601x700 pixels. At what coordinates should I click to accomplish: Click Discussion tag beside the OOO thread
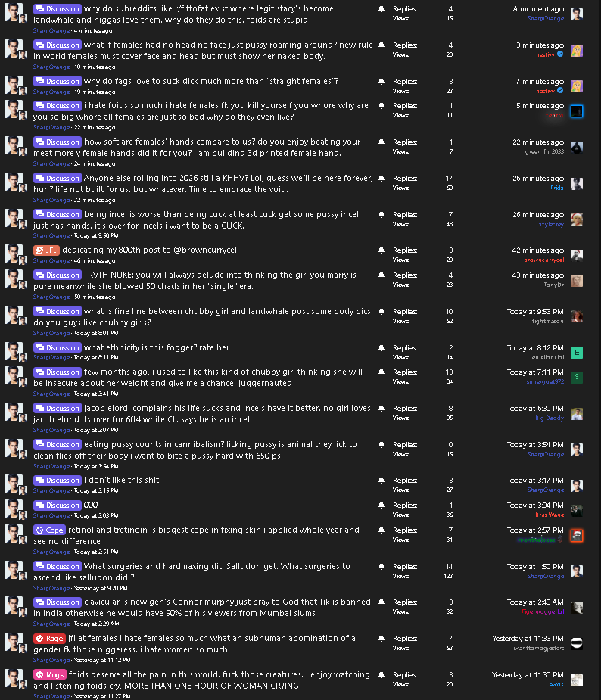(58, 505)
